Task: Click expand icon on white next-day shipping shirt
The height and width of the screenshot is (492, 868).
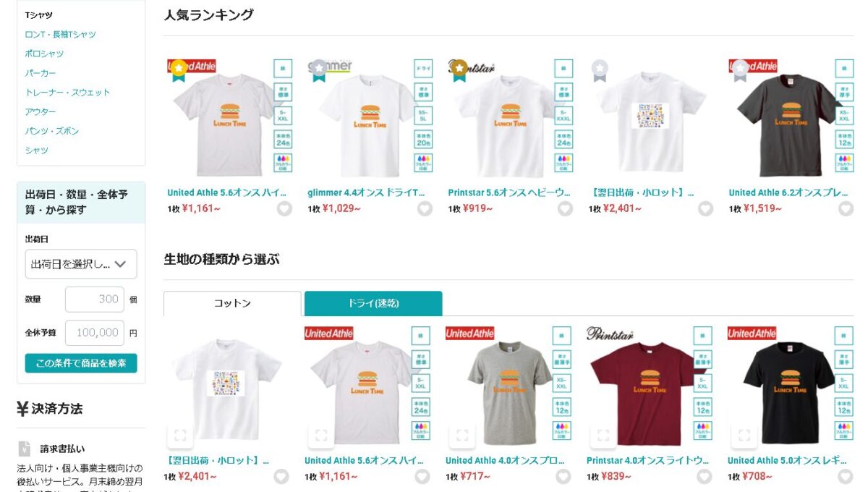Action: [x=180, y=435]
